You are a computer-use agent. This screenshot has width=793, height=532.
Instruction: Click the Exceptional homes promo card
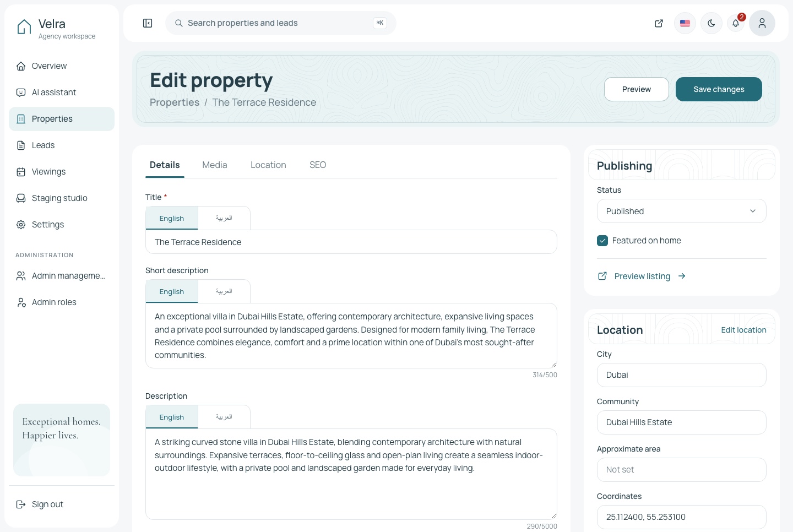coord(62,440)
